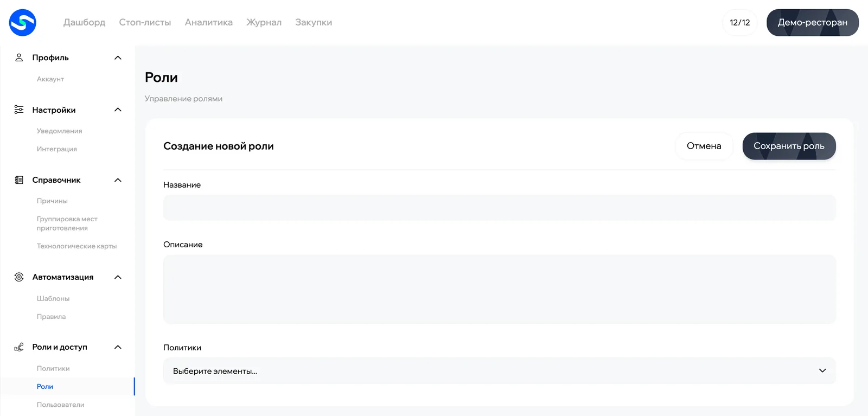The image size is (868, 416).
Task: Save with Сохранить роль button
Action: click(789, 146)
